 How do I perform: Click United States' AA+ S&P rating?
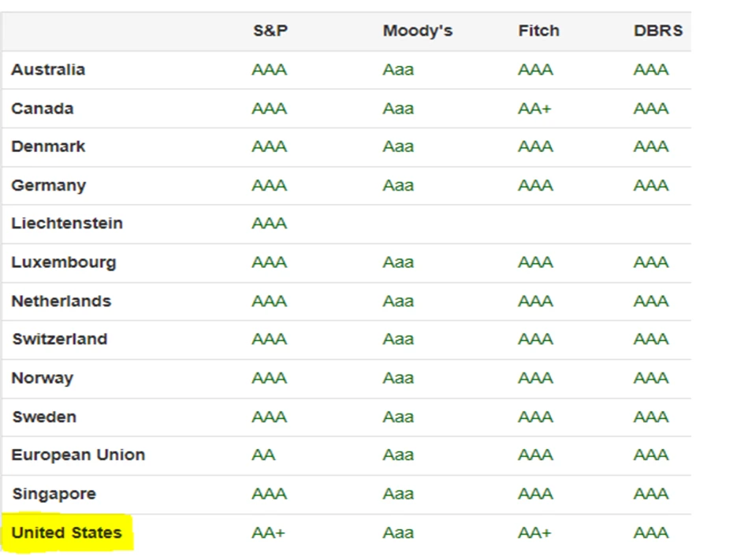268,532
